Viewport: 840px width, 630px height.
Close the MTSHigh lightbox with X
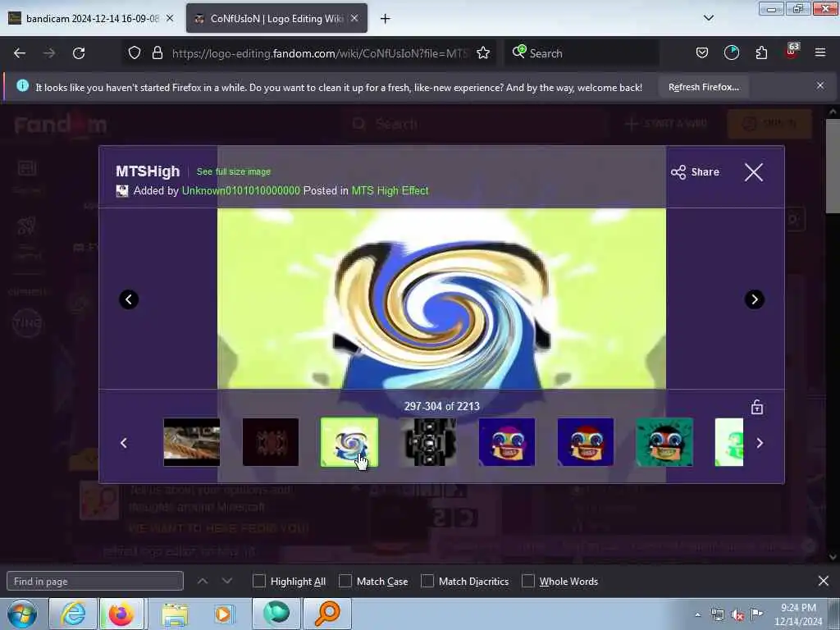[x=754, y=172]
